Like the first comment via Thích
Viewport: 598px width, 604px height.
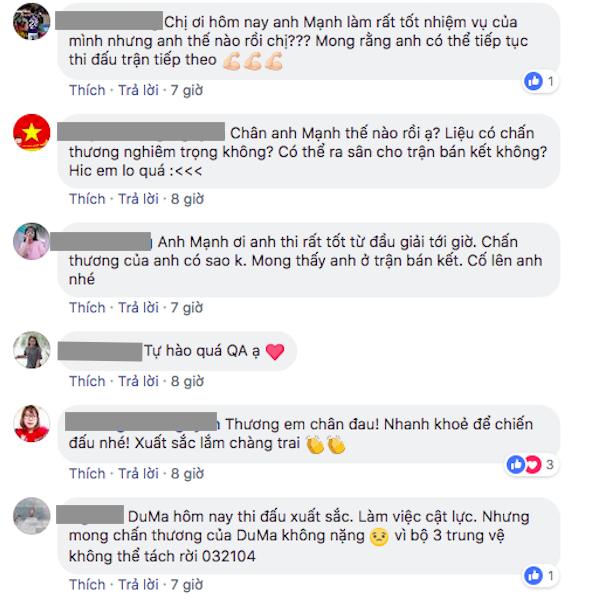click(x=87, y=90)
